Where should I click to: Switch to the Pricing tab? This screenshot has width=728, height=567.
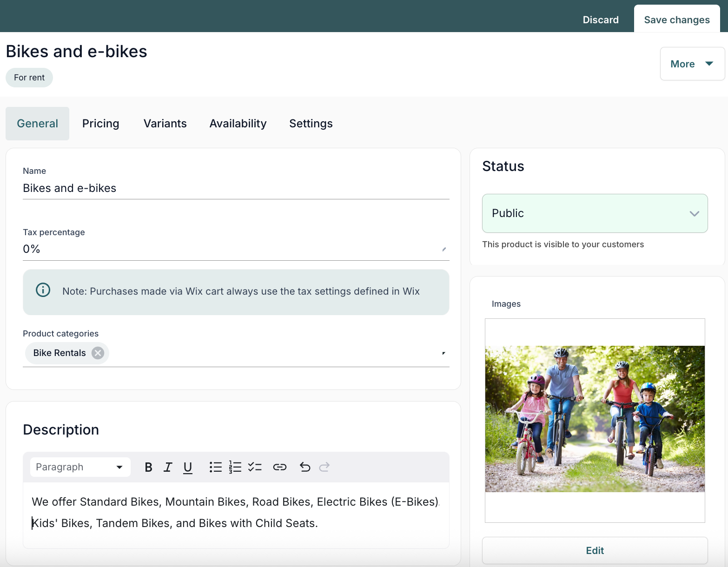tap(101, 124)
